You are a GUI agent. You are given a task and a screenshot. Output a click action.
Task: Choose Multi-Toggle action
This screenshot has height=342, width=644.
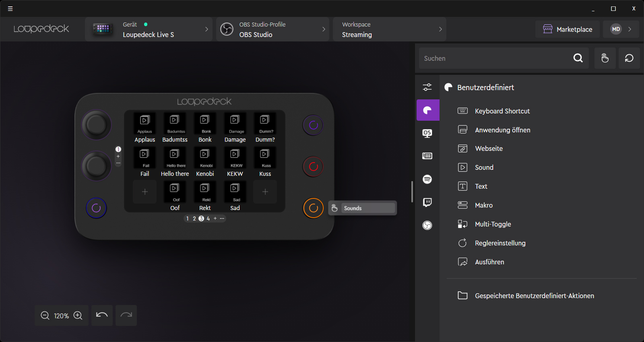coord(485,224)
